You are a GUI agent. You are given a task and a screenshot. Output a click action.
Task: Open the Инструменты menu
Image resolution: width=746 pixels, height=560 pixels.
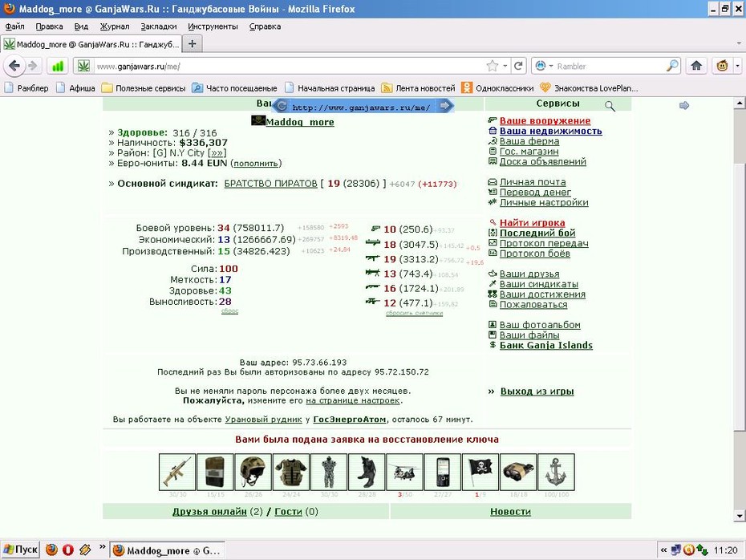[x=213, y=26]
